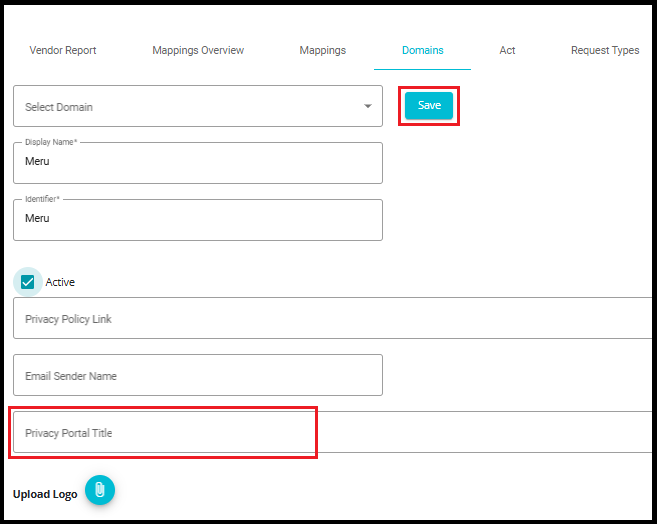Click the Meru text in Identifier
This screenshot has width=657, height=524.
(x=37, y=218)
